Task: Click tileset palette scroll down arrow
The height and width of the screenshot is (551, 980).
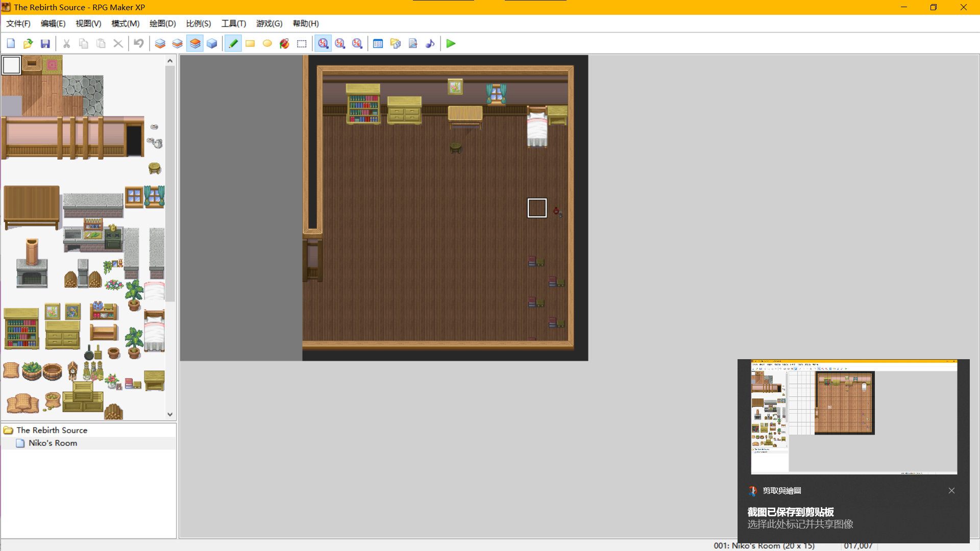Action: coord(170,415)
